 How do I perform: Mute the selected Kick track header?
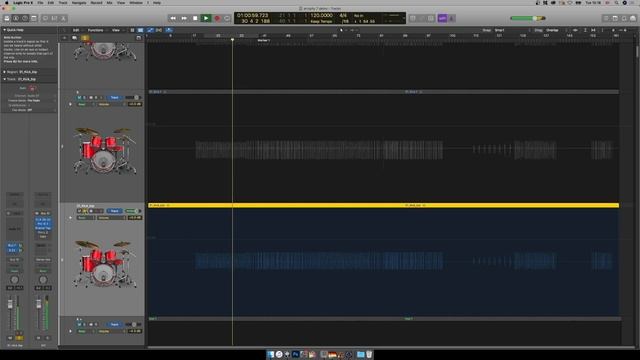[80, 211]
